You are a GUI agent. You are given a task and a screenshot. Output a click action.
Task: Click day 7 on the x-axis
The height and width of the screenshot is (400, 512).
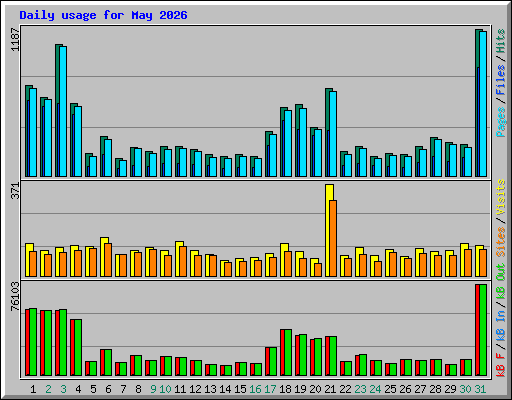(x=123, y=389)
